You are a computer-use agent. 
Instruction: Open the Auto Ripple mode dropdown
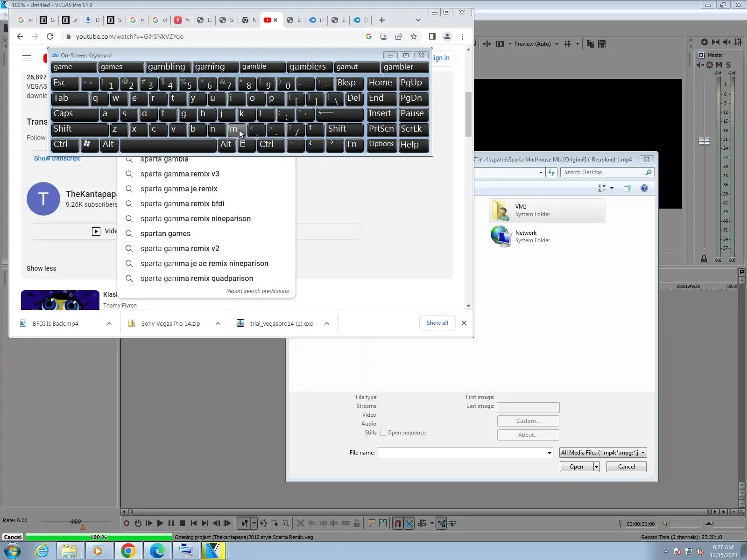(x=432, y=524)
